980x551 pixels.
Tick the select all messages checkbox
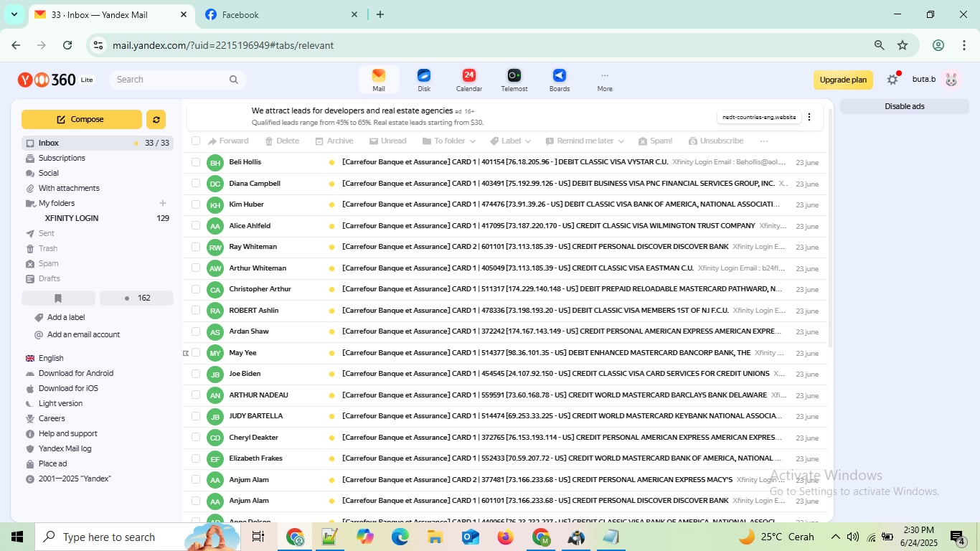pos(196,141)
